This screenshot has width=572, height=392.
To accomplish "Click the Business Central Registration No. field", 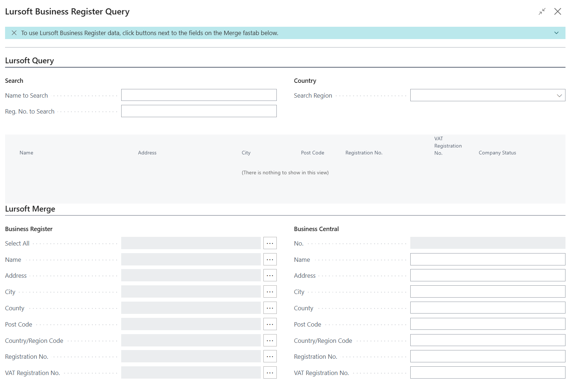I will click(488, 356).
